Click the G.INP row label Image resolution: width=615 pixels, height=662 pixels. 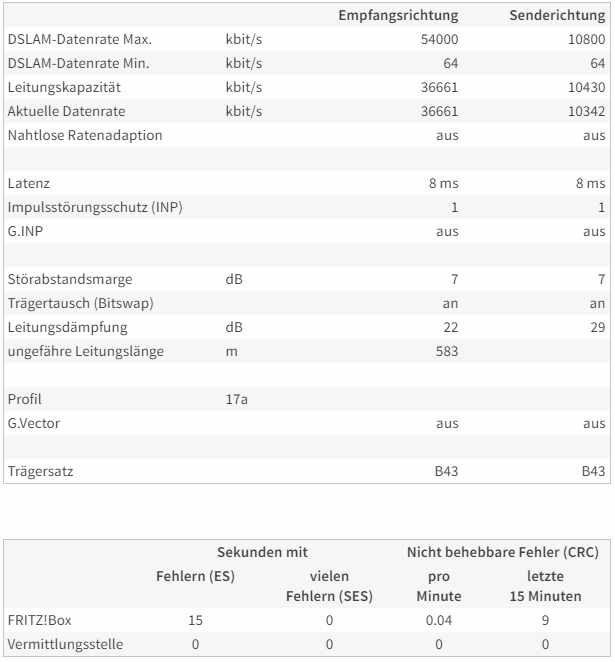pos(25,231)
